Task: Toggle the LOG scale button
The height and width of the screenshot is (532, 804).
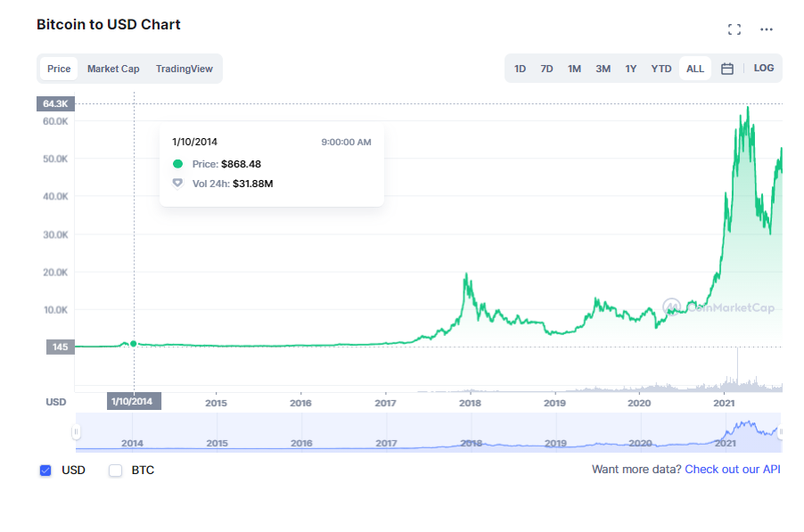Action: [x=764, y=68]
